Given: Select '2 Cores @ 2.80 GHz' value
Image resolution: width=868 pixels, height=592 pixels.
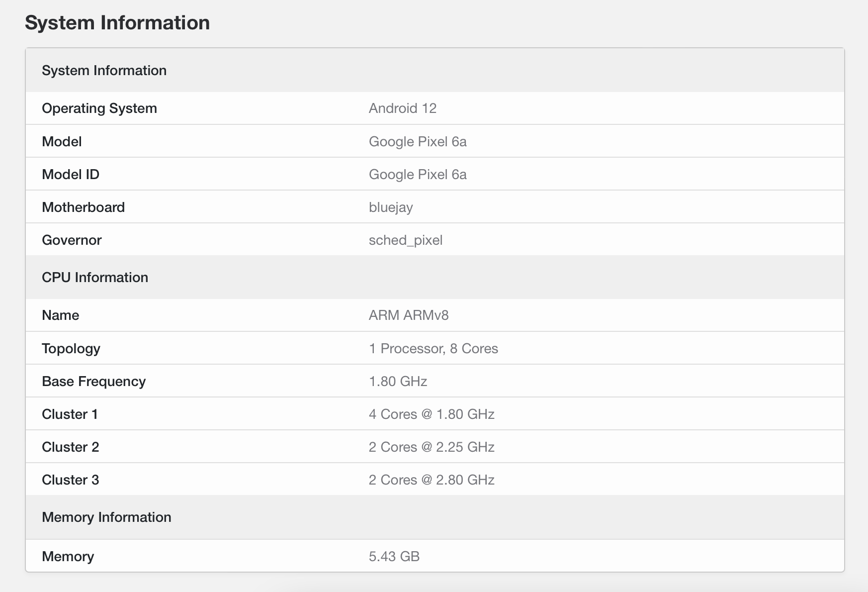Looking at the screenshot, I should pyautogui.click(x=432, y=480).
